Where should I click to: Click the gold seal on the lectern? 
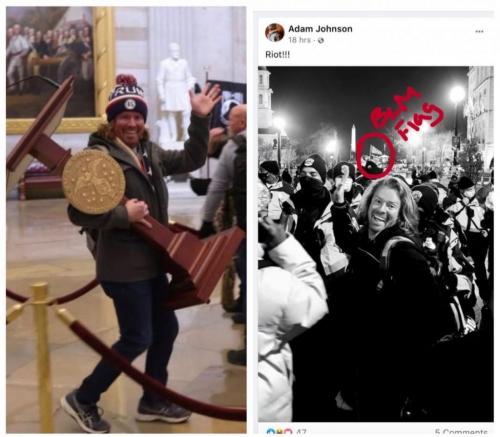[x=94, y=181]
